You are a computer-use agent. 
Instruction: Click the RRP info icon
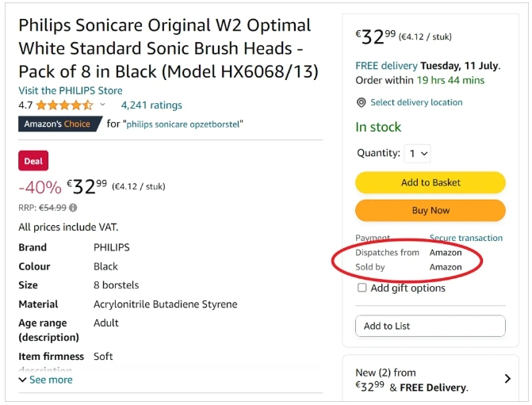point(73,208)
